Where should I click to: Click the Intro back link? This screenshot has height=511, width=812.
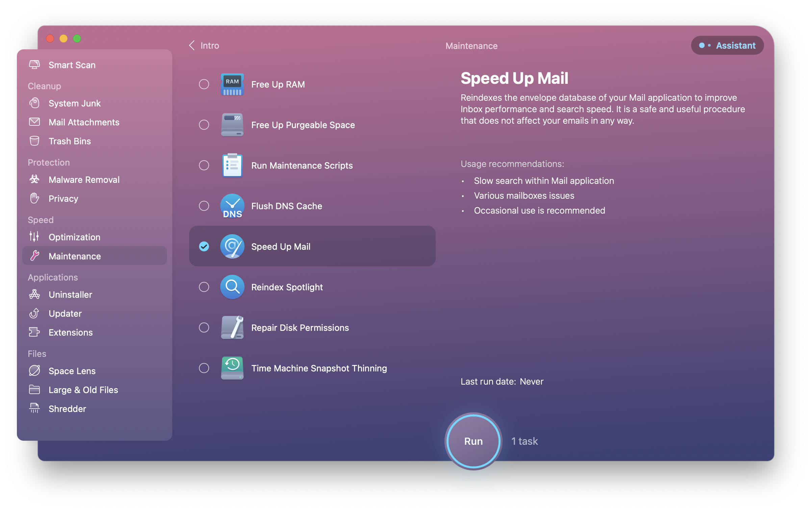pyautogui.click(x=210, y=46)
